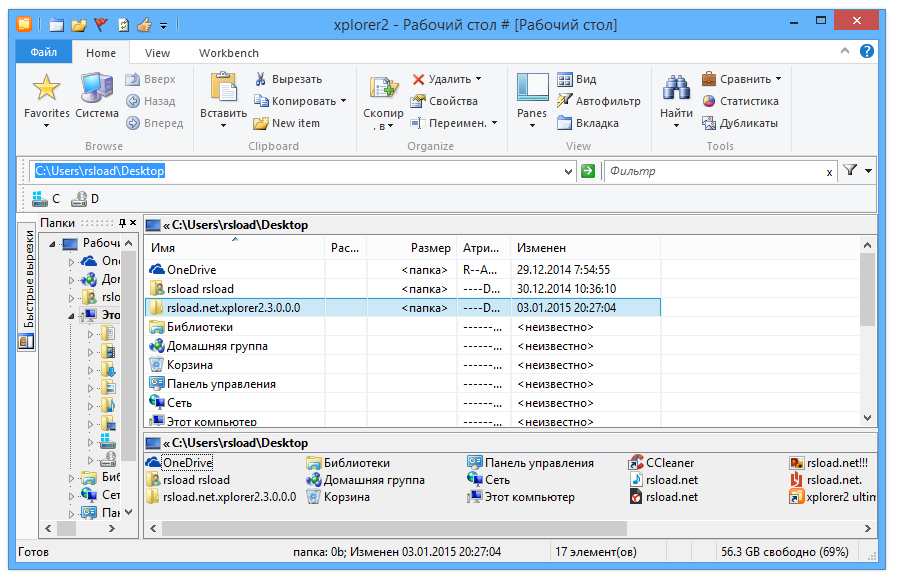Collapse the Этот компьютер tree node

point(71,316)
